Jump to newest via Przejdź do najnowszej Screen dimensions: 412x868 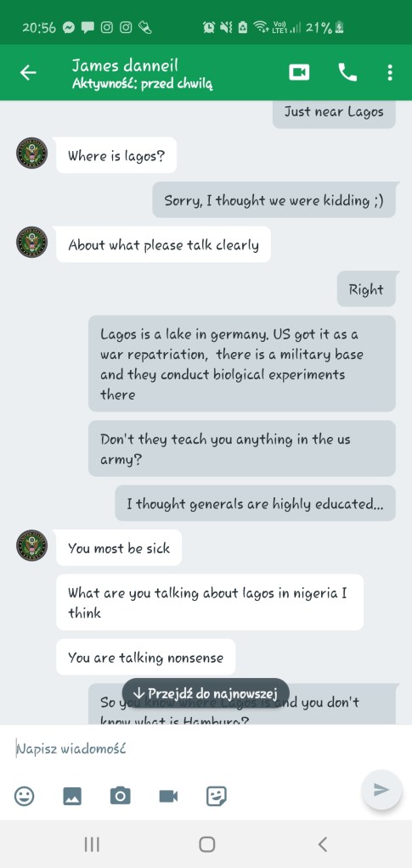(x=206, y=693)
